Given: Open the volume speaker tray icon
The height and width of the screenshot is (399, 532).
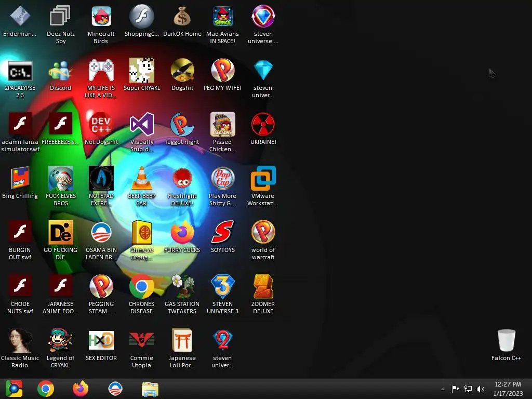Looking at the screenshot, I should [x=481, y=389].
